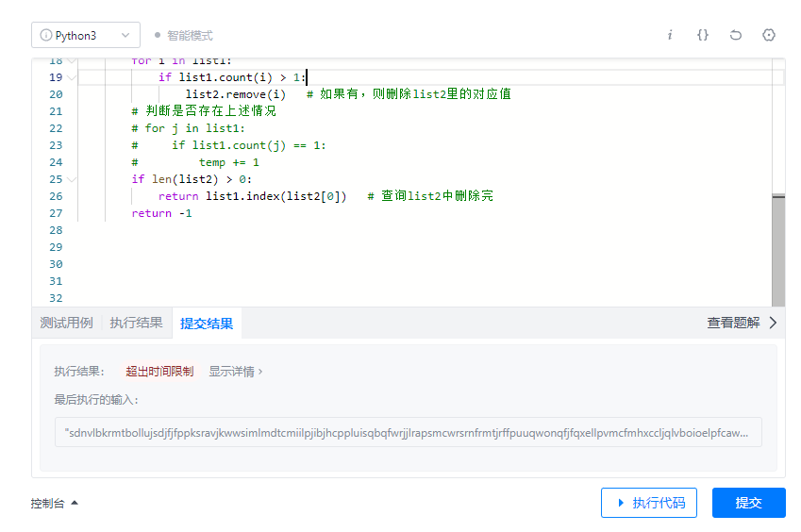Click 'return list1.index(list2[0])' code
This screenshot has height=532, width=801.
tap(252, 196)
